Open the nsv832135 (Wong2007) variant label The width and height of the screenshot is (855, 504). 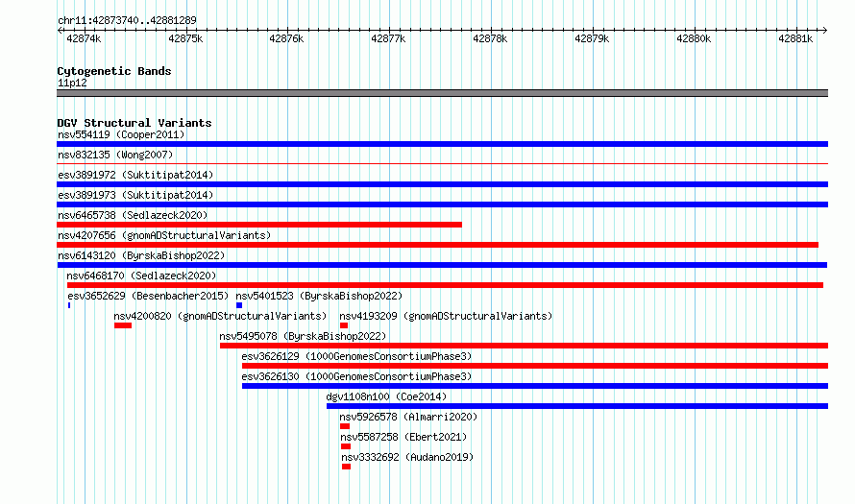click(115, 155)
